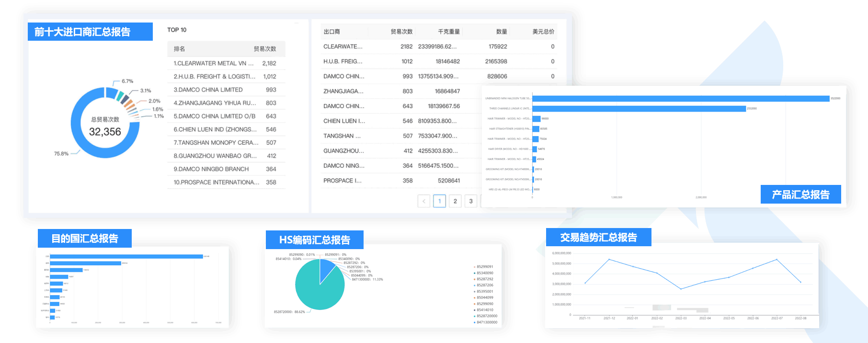Open the 产品汇总报告 label
Image resolution: width=868 pixels, height=343 pixels.
(800, 194)
